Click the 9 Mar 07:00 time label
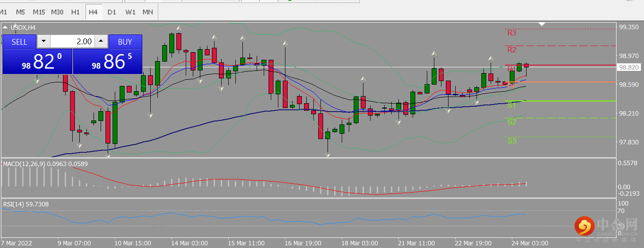The height and width of the screenshot is (248, 644). [x=74, y=243]
